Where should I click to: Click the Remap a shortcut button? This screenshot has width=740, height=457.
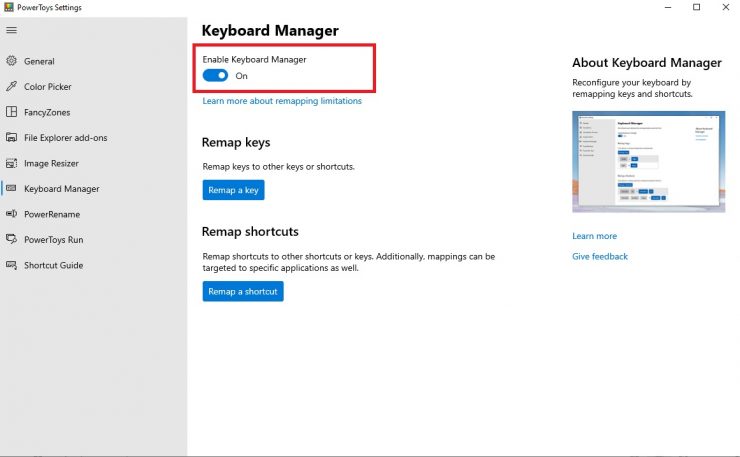243,291
